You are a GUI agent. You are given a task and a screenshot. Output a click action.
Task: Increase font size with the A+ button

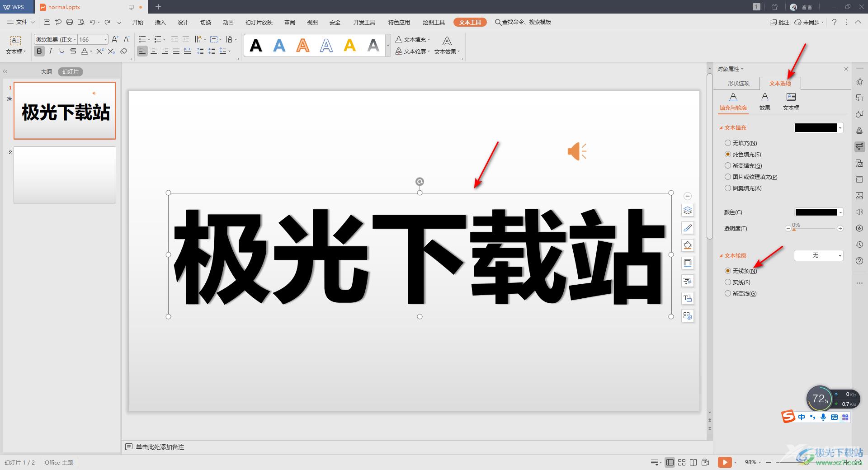point(115,39)
